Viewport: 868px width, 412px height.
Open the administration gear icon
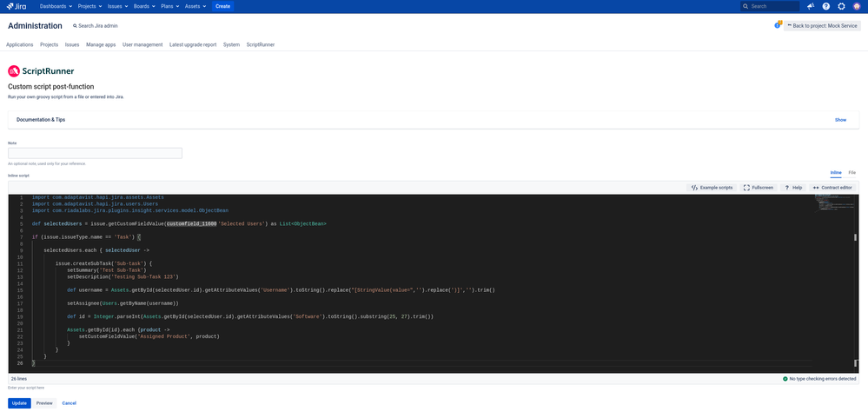click(841, 6)
